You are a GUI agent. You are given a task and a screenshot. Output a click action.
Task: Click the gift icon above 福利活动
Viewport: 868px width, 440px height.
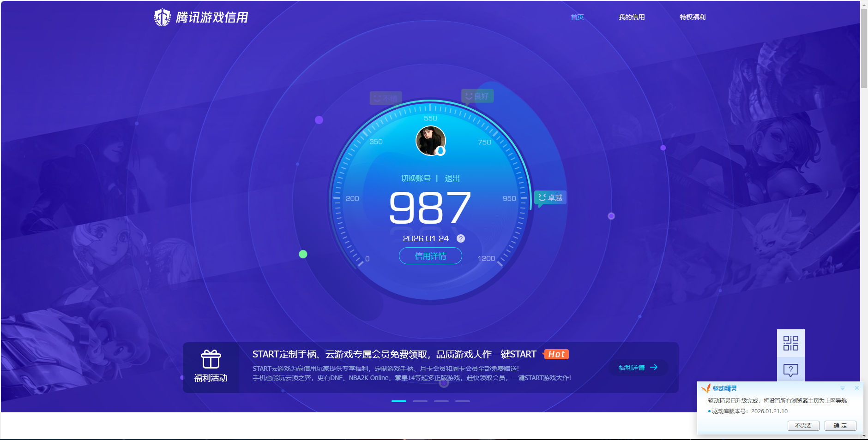tap(211, 357)
